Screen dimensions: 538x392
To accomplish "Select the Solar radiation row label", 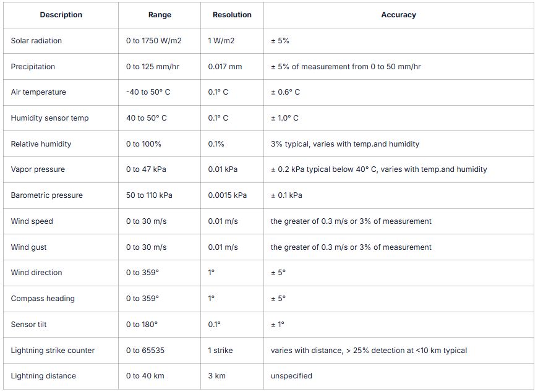I will [x=36, y=41].
